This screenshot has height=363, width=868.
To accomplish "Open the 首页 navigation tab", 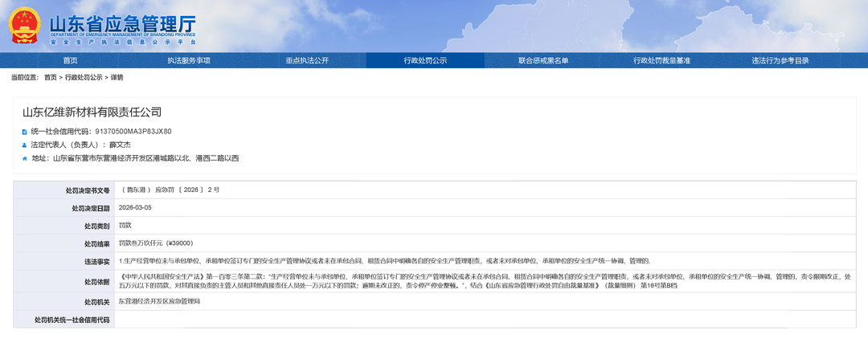I will pyautogui.click(x=71, y=60).
